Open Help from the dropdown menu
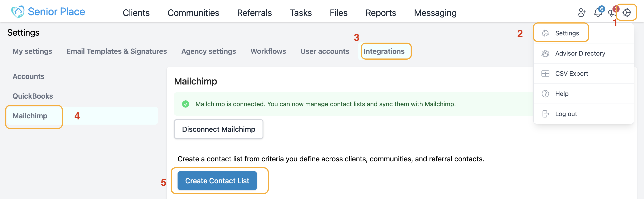Image resolution: width=644 pixels, height=199 pixels. [x=583, y=94]
